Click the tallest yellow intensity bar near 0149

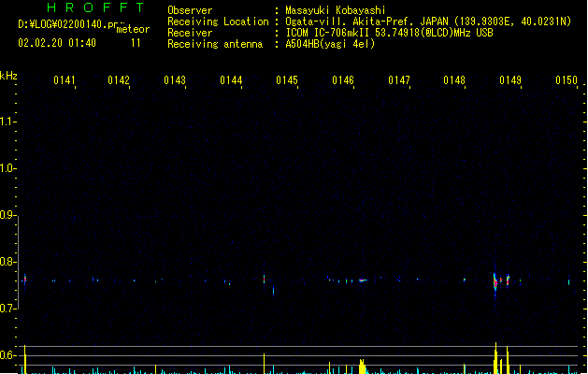click(495, 358)
